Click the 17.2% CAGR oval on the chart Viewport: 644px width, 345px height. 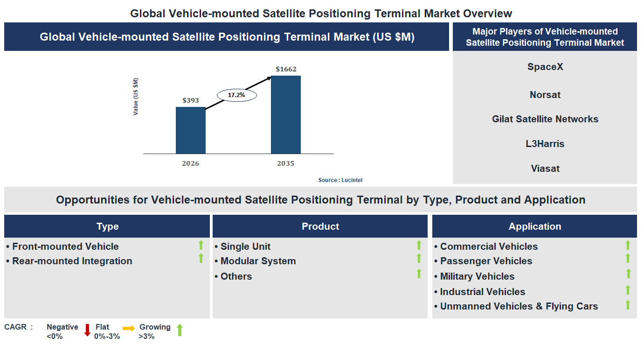pyautogui.click(x=236, y=94)
